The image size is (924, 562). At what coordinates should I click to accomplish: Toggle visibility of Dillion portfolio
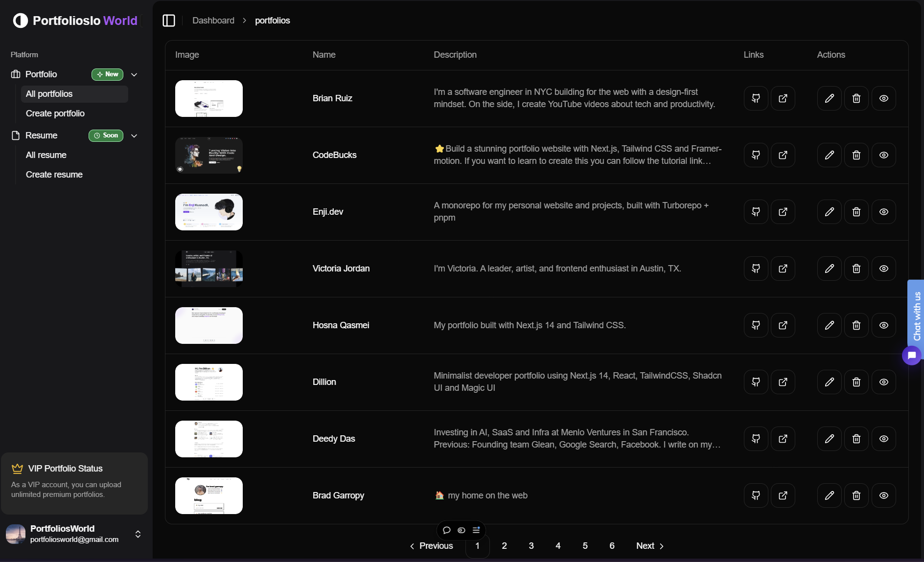coord(884,382)
